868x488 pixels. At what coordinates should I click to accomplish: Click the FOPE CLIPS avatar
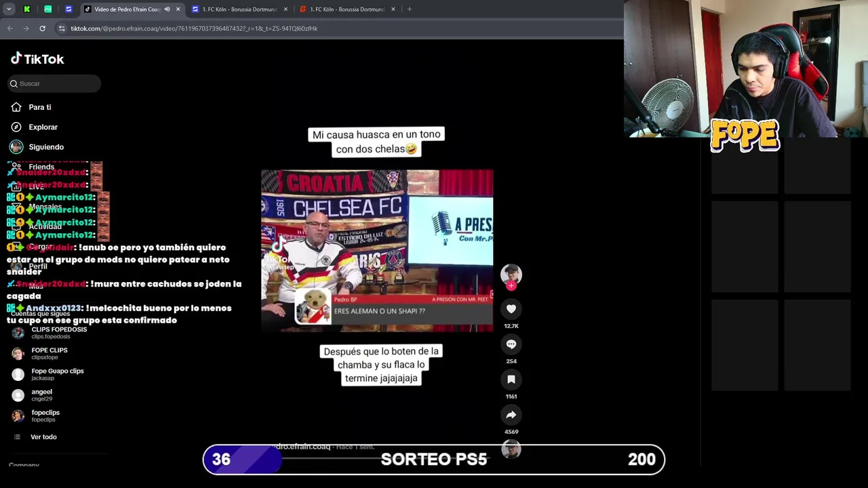(18, 353)
